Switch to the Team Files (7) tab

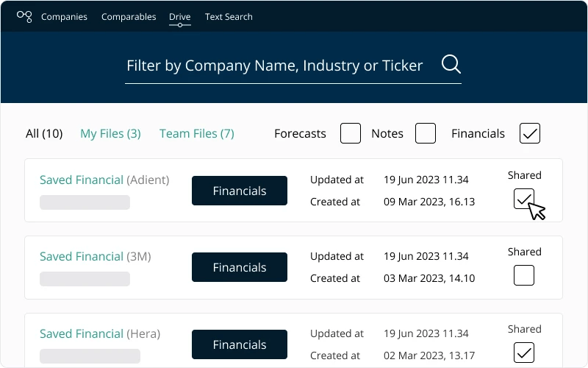[197, 134]
